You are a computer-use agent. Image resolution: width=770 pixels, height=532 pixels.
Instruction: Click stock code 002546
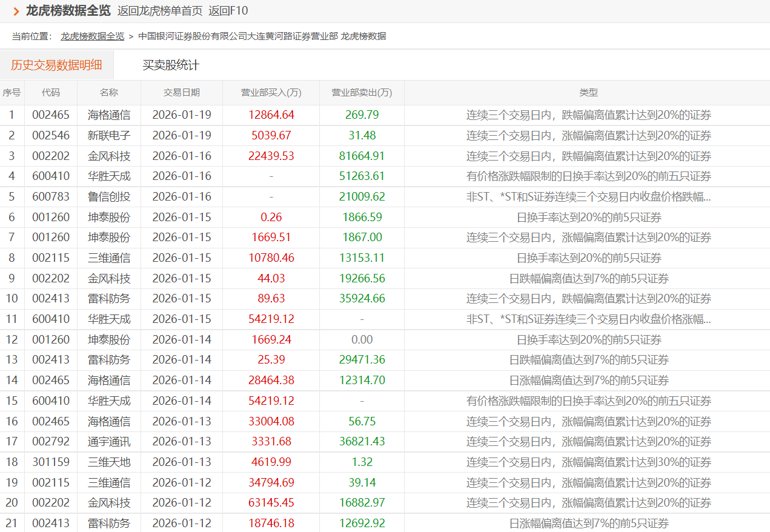pyautogui.click(x=51, y=136)
